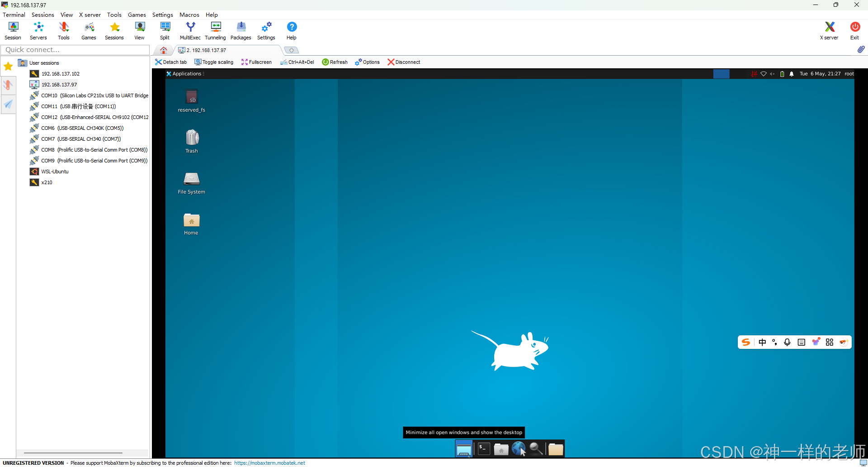Open Sogou toolbox grid menu
This screenshot has width=868, height=467.
point(829,342)
